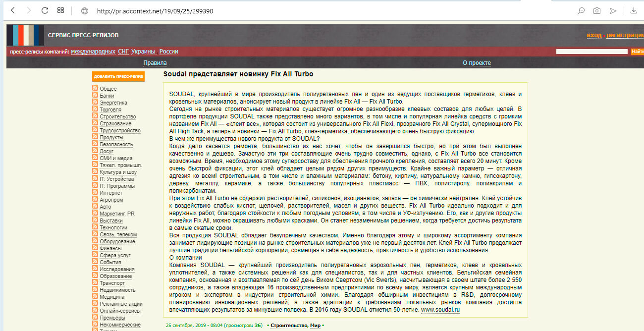
Task: Click RSS icon next to Страхование
Action: coord(95,123)
